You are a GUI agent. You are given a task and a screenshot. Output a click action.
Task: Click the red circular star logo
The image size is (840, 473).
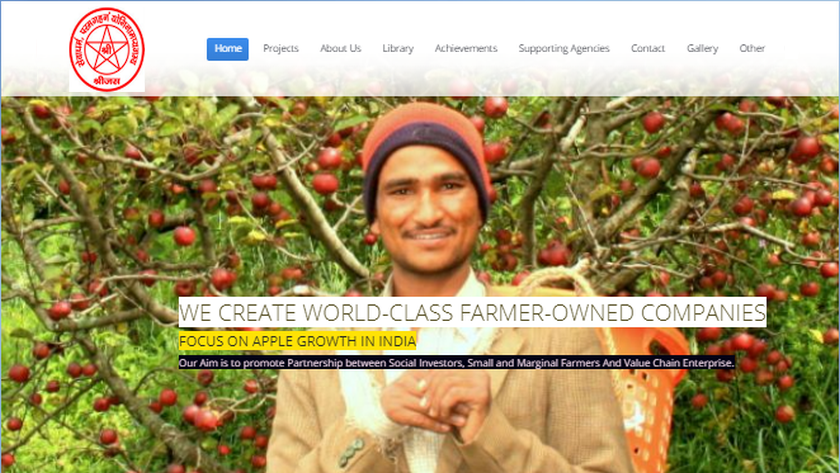pyautogui.click(x=107, y=49)
